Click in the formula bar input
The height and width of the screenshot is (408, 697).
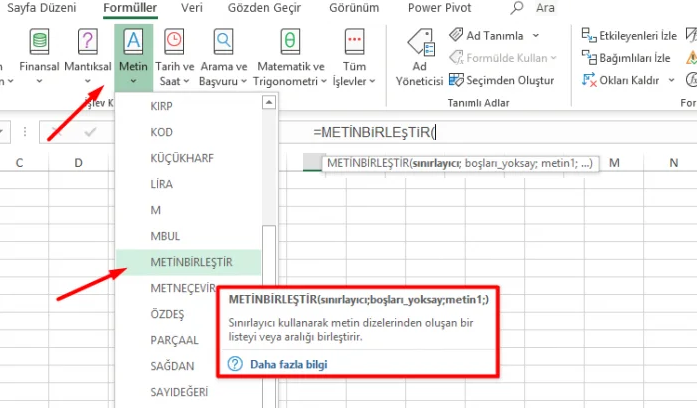coord(500,132)
